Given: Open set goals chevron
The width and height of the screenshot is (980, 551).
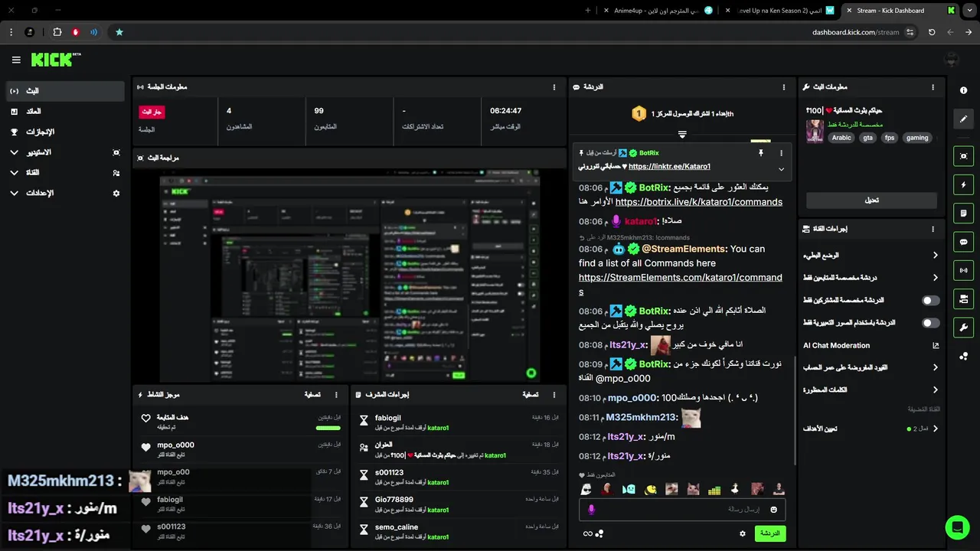Looking at the screenshot, I should click(x=935, y=429).
